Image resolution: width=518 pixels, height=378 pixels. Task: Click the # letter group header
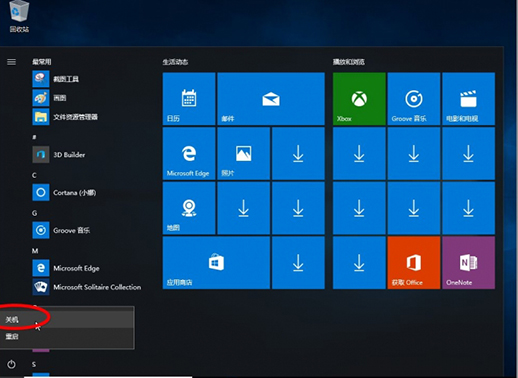[x=34, y=137]
